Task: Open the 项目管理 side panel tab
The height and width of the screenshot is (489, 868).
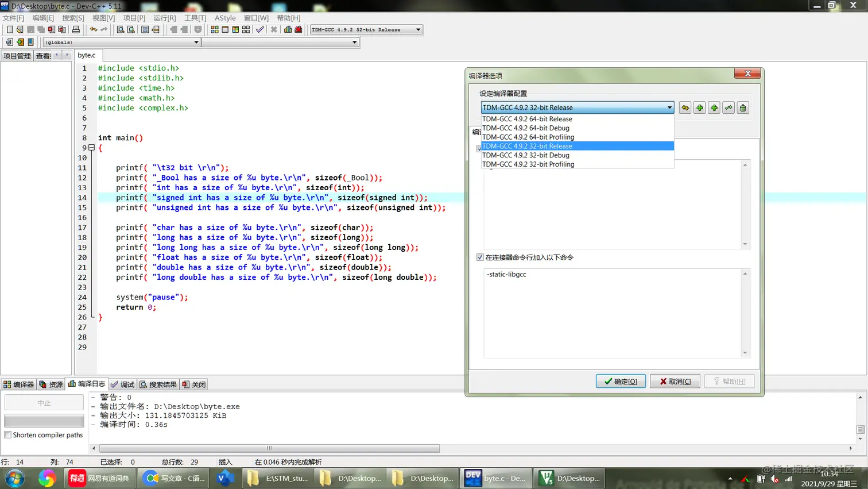Action: (17, 56)
